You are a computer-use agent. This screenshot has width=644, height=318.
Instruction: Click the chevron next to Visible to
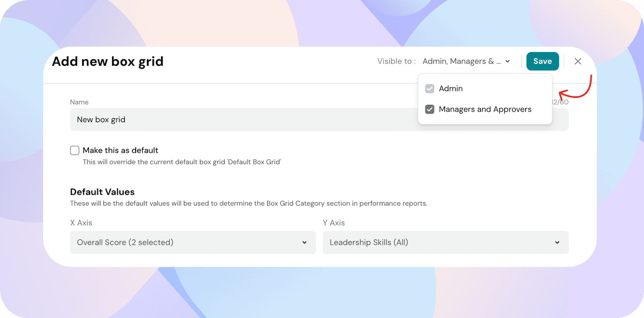[x=508, y=61]
